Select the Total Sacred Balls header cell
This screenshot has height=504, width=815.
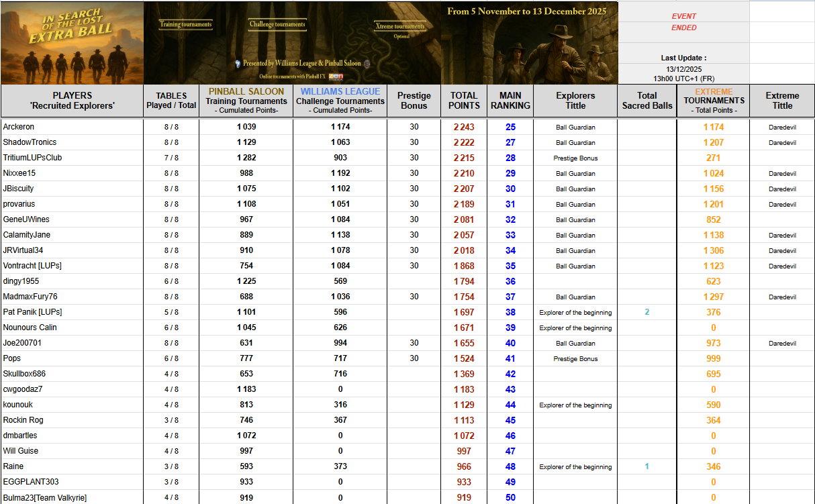(x=646, y=101)
